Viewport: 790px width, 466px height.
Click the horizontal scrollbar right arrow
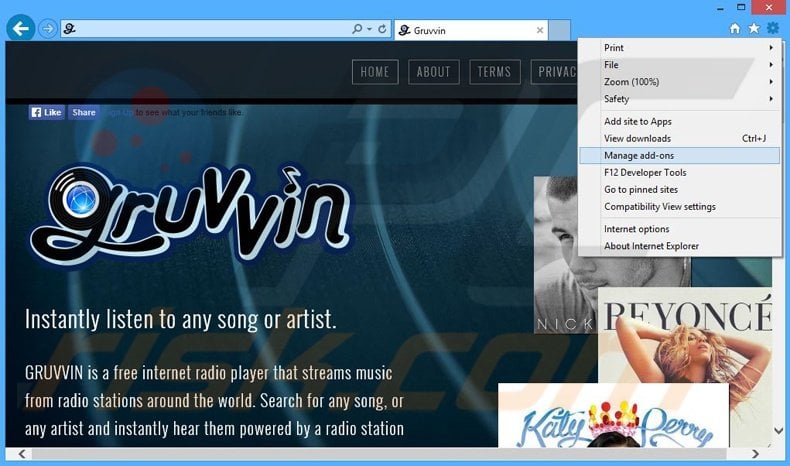pos(755,454)
